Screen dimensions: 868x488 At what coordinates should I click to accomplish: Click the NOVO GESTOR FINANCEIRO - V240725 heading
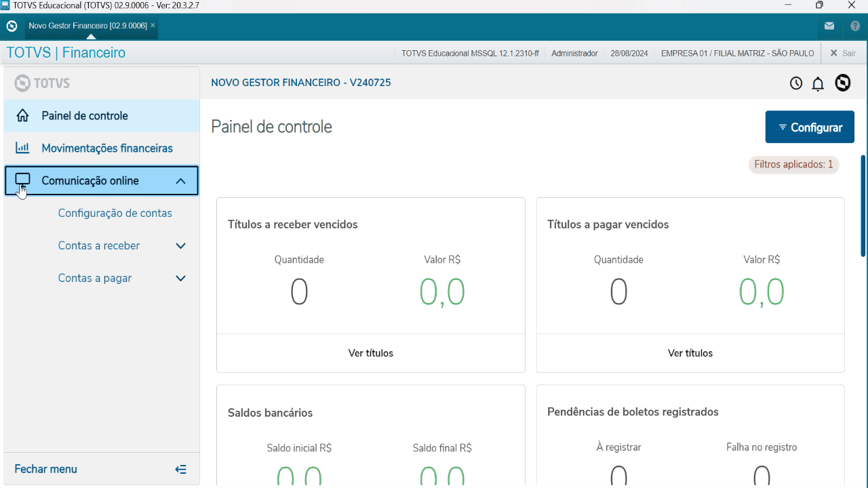[301, 83]
